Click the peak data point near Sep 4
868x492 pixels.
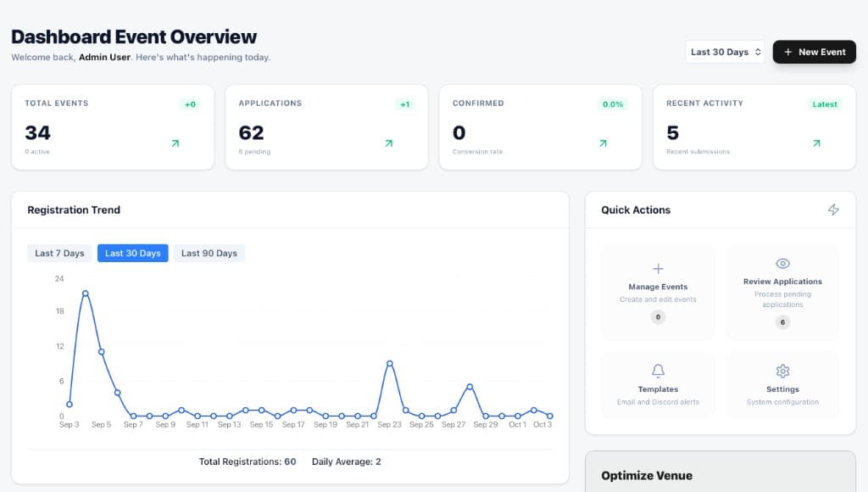(x=86, y=294)
